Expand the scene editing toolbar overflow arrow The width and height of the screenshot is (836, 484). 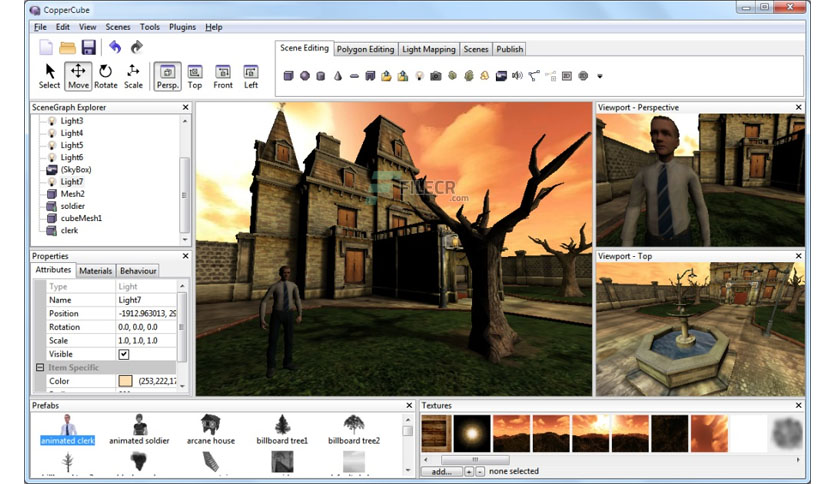click(x=600, y=76)
